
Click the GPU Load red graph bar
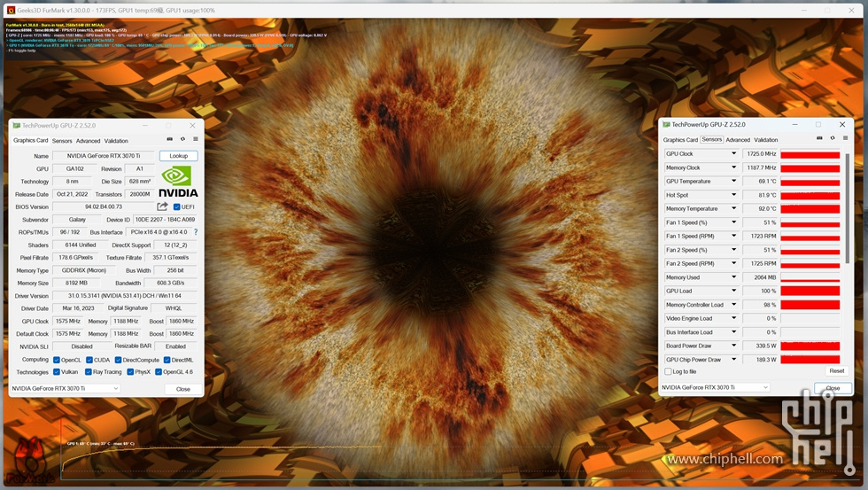tap(810, 291)
